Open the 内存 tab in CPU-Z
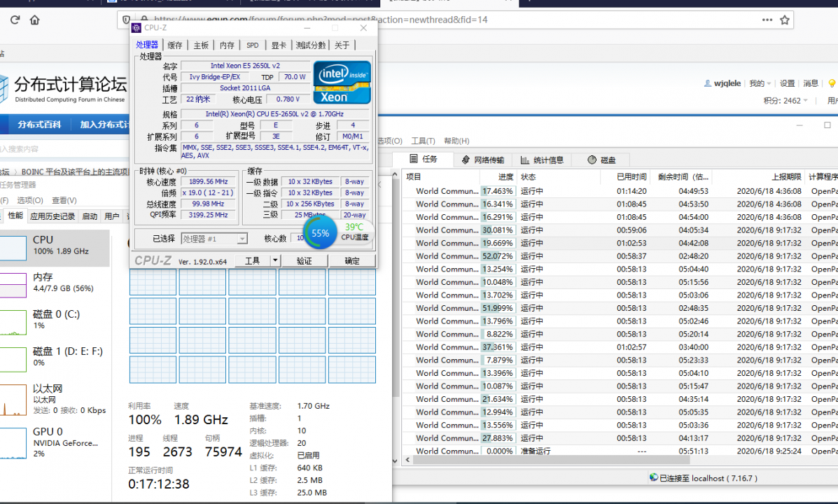838x504 pixels. pos(227,45)
